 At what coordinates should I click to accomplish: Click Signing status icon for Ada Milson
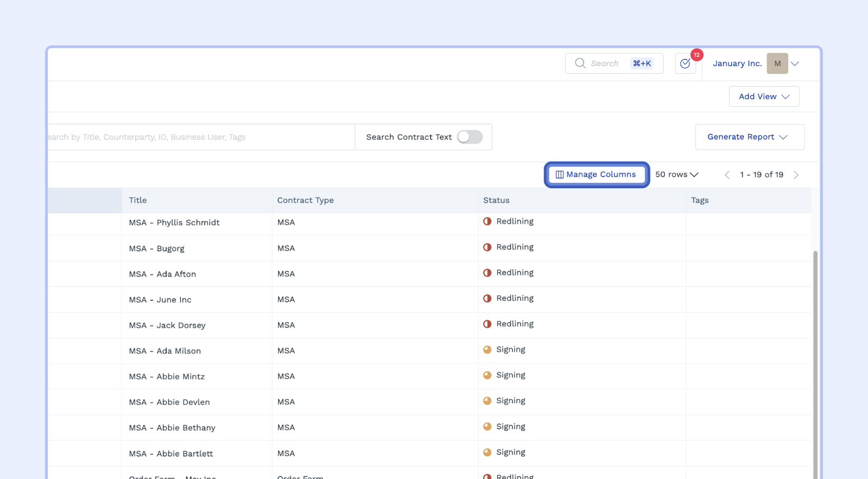click(487, 350)
